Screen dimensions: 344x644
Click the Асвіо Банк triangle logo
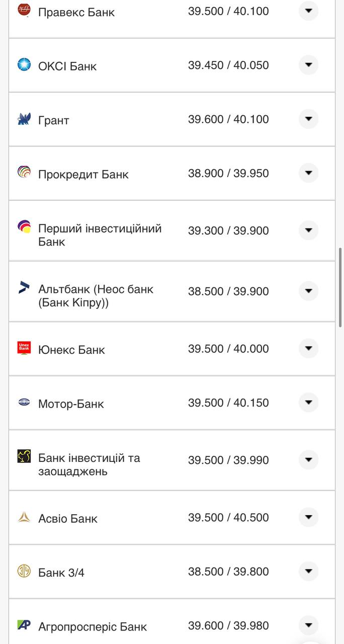pos(24,517)
